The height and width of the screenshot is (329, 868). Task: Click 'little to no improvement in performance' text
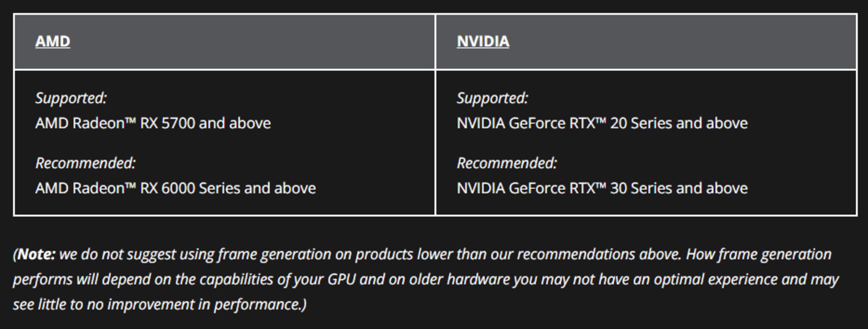[x=169, y=305]
